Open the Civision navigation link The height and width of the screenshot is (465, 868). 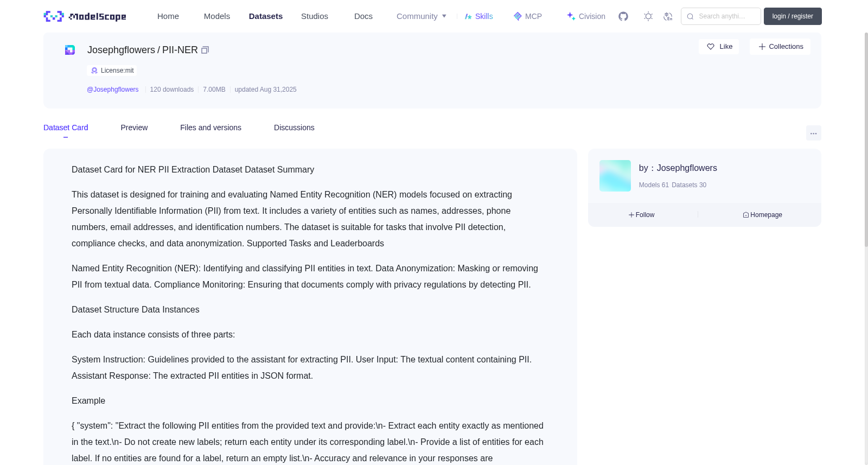[x=586, y=16]
